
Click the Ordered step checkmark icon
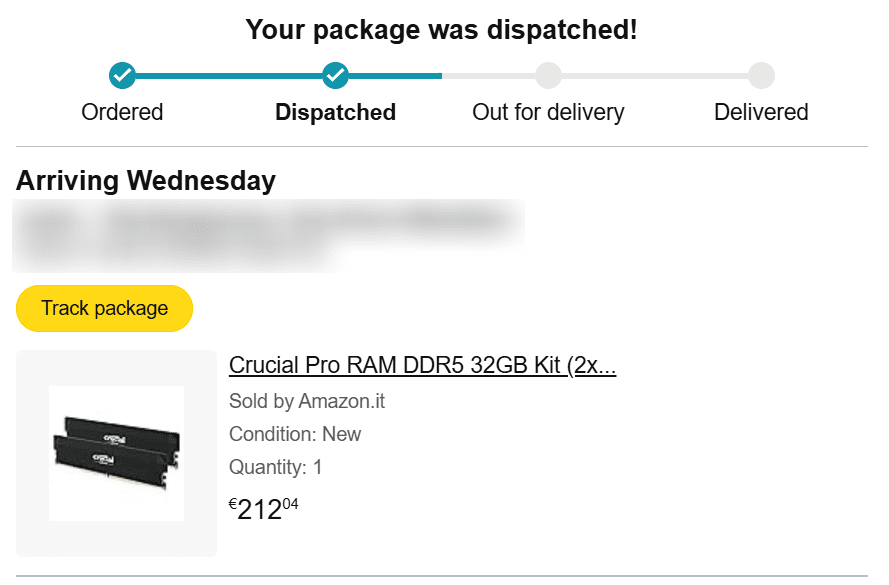pos(122,75)
